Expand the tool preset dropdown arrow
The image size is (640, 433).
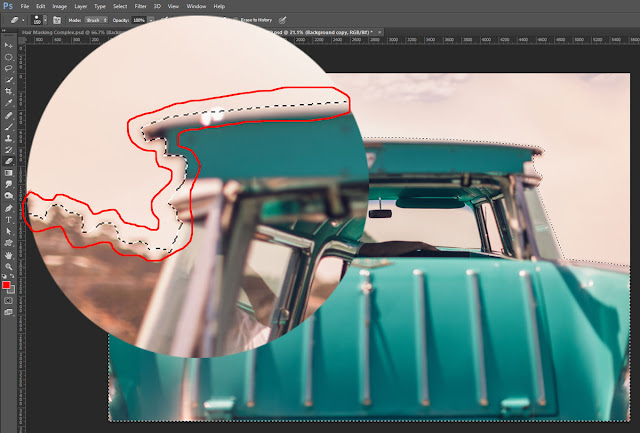pyautogui.click(x=23, y=20)
